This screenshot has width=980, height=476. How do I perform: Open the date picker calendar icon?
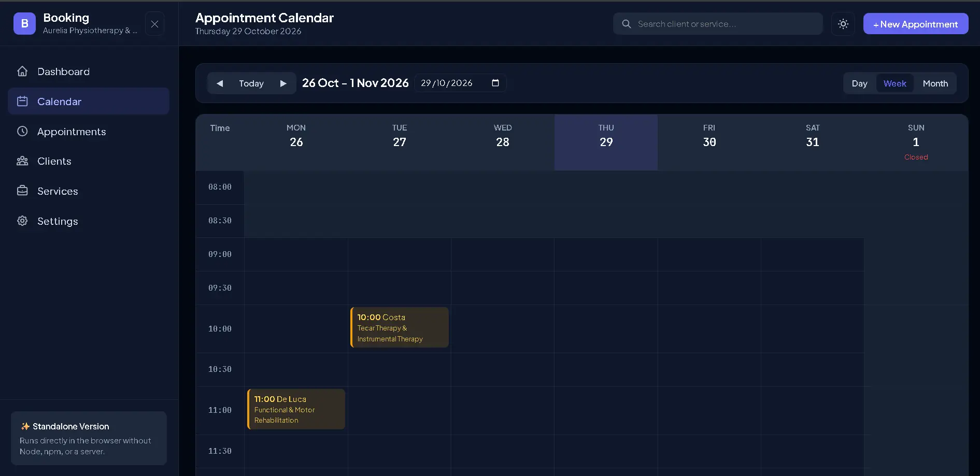[x=495, y=83]
